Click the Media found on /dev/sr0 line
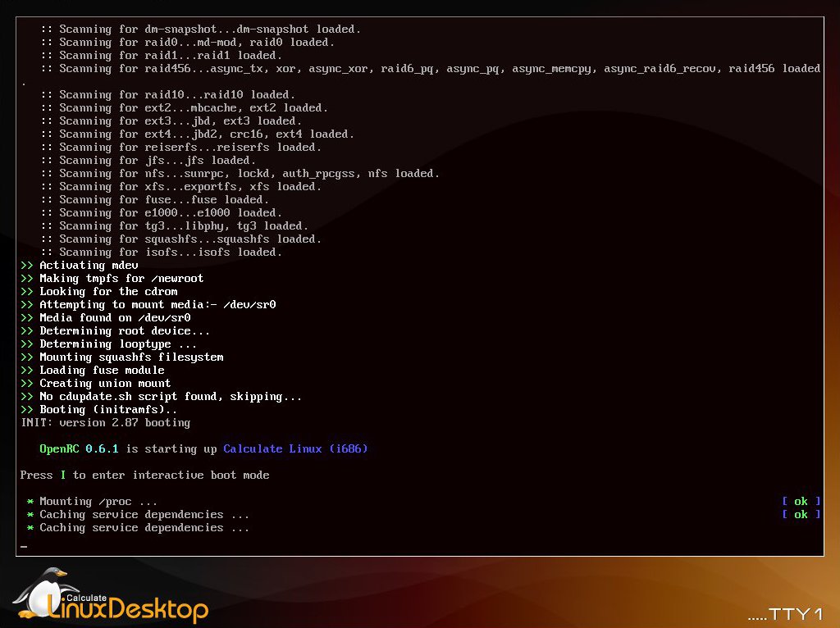Screen dimensions: 840x628 [115, 318]
